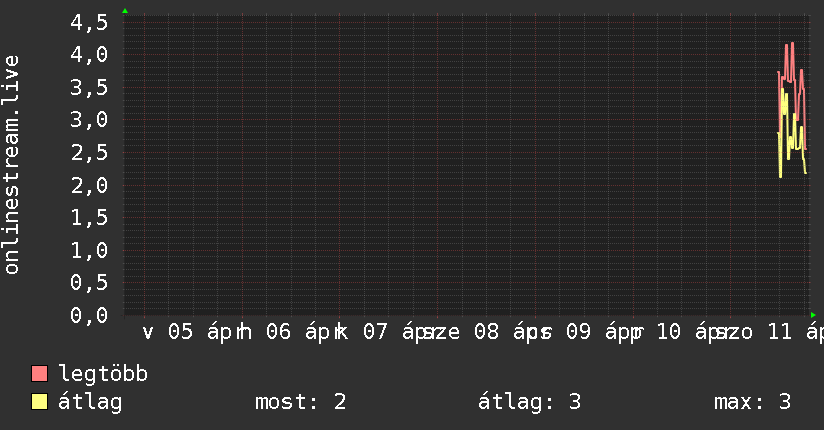Click the 2,5 y-axis tick label

coord(90,153)
